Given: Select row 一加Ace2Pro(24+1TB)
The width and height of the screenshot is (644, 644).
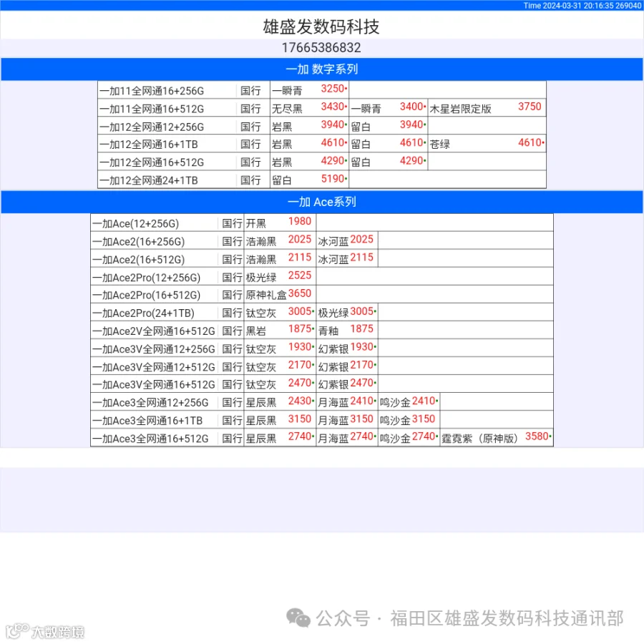Looking at the screenshot, I should pyautogui.click(x=322, y=313).
